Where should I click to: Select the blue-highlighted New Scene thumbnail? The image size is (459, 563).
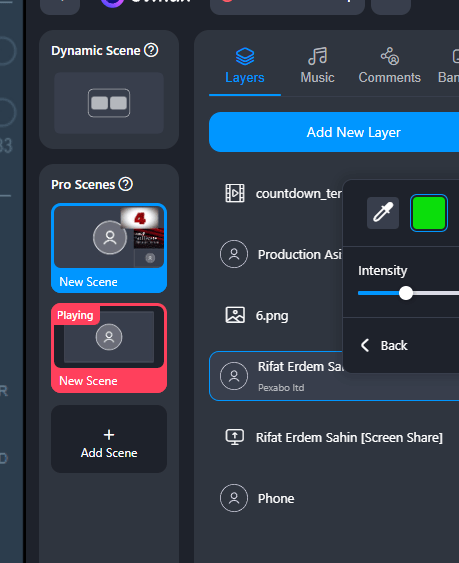pyautogui.click(x=109, y=248)
